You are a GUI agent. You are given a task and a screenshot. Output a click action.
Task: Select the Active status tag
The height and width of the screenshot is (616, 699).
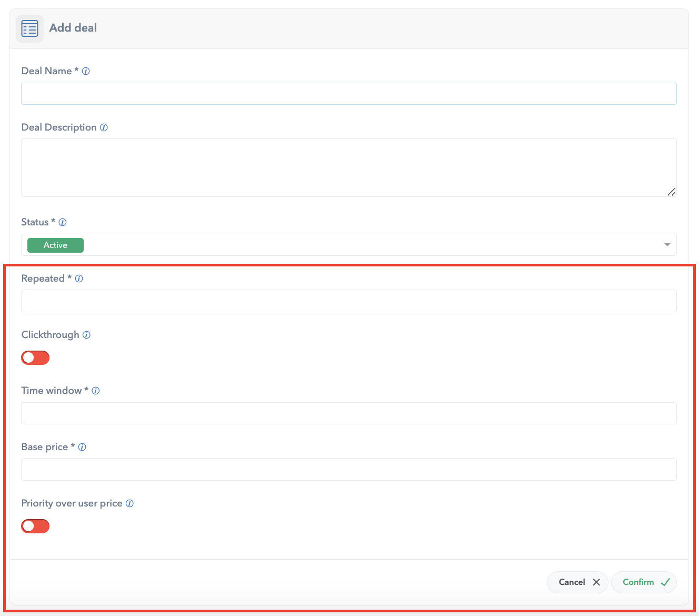click(x=55, y=245)
